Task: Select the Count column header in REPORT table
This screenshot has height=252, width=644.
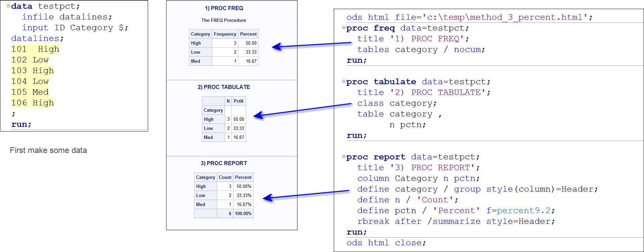Action: [225, 177]
